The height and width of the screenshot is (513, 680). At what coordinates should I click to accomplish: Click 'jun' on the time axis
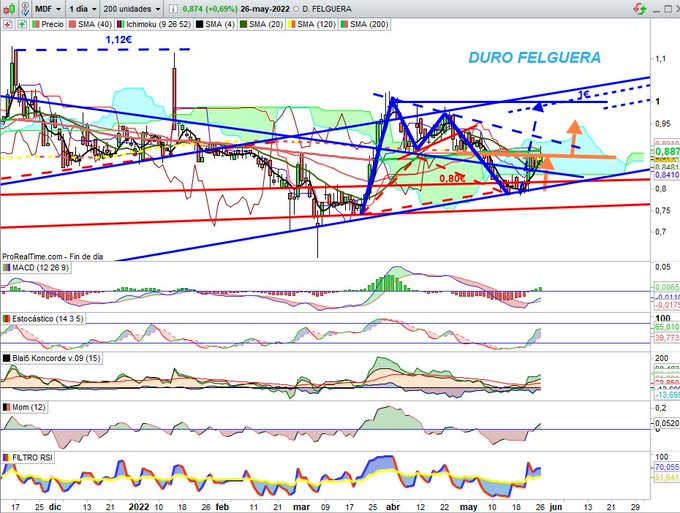click(x=556, y=506)
